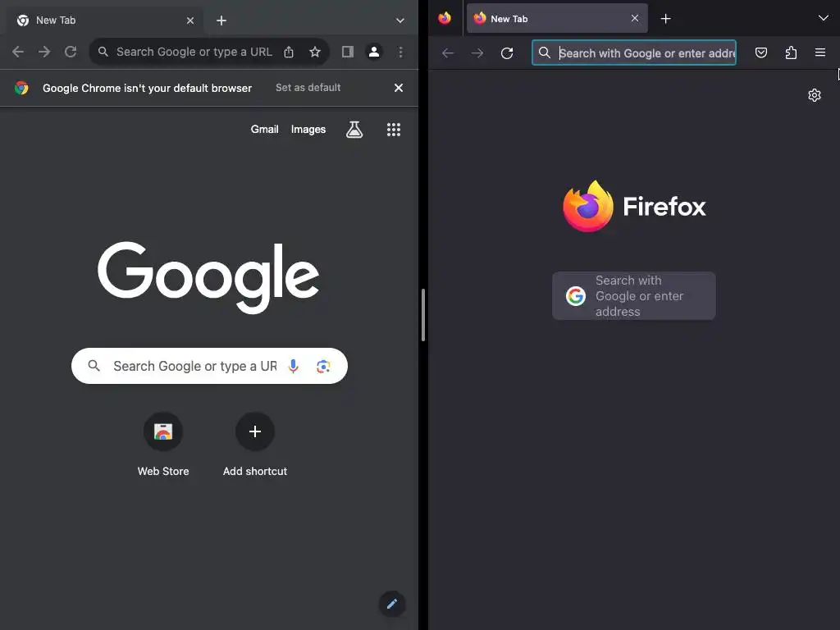Open Chrome's three-dot menu
840x630 pixels.
click(x=400, y=52)
